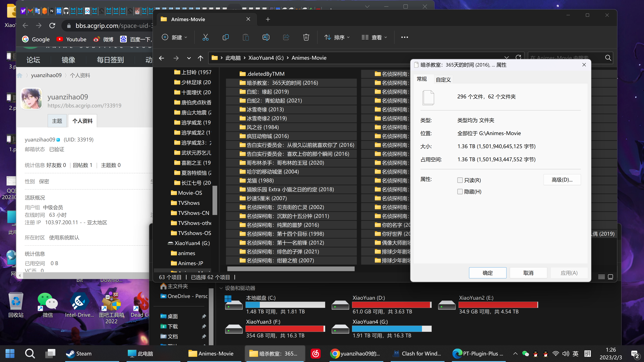Switch to details view icon in status bar

point(601,277)
